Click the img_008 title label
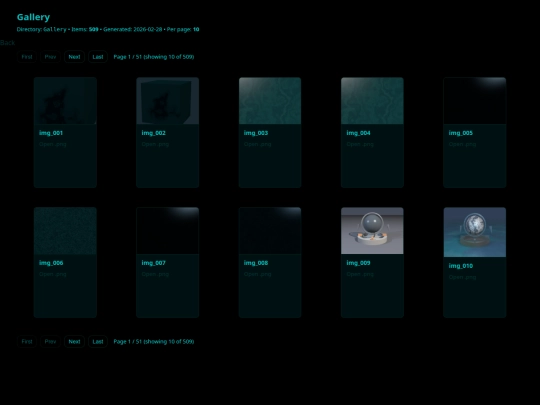 point(256,263)
